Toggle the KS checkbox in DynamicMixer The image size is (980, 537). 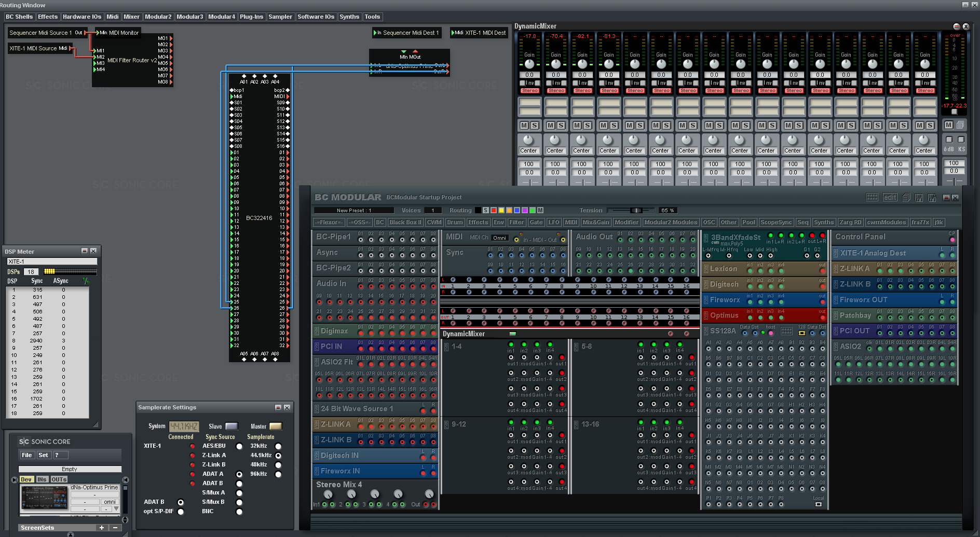point(961,140)
